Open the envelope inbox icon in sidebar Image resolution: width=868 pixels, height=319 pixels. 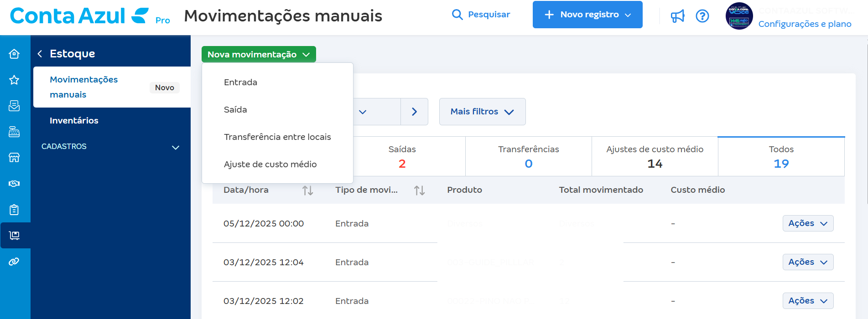pos(14,106)
